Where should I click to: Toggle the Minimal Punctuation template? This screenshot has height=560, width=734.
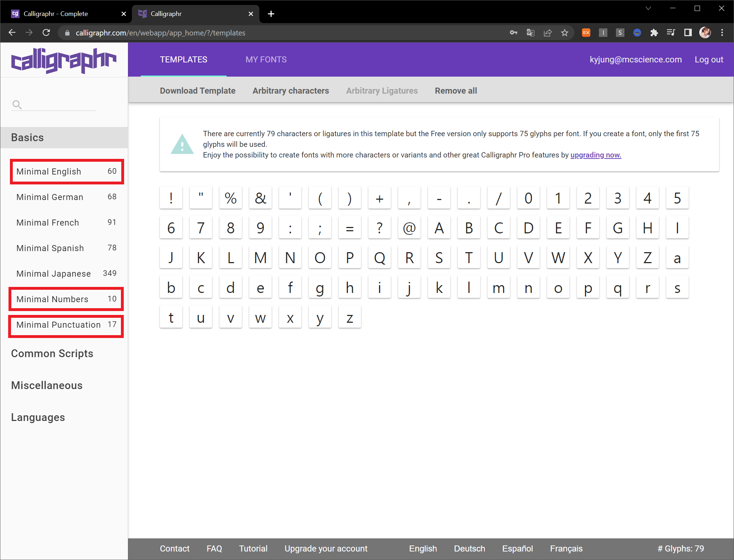point(67,325)
